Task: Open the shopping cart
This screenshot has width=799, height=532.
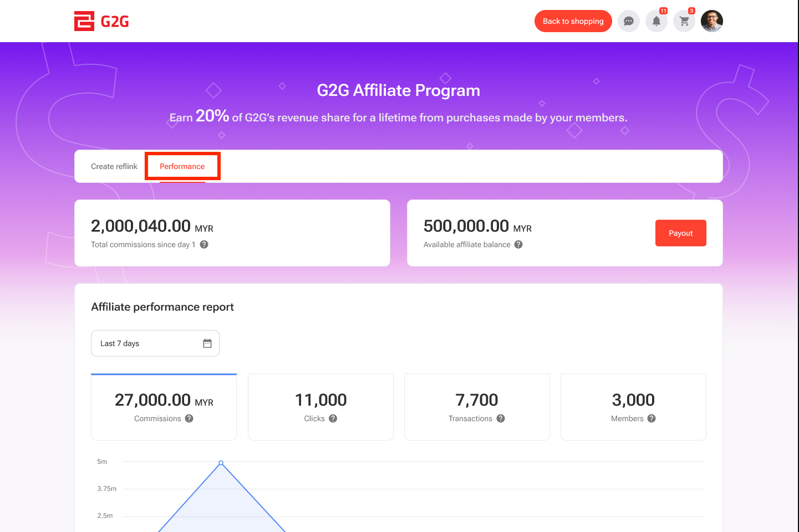Action: pyautogui.click(x=684, y=21)
